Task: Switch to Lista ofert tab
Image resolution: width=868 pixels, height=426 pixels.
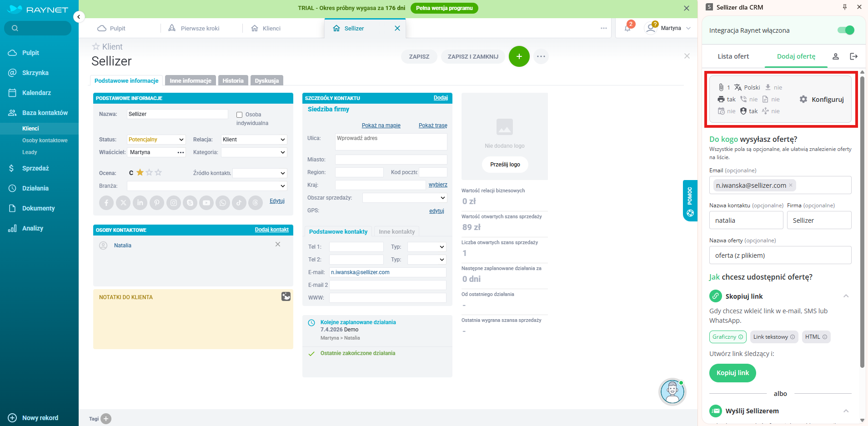Action: point(733,56)
